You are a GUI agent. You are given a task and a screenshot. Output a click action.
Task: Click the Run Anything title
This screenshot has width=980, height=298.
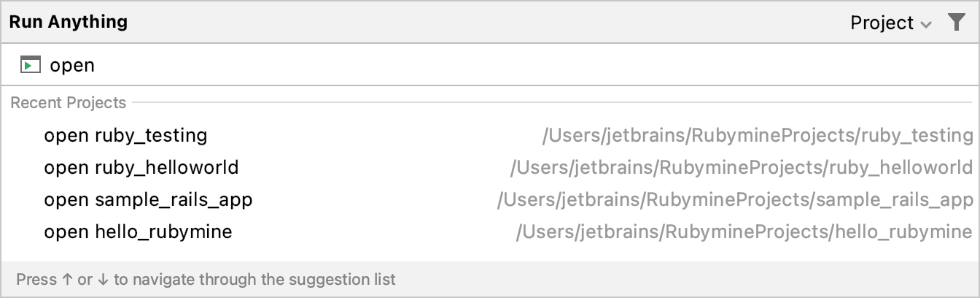pos(69,22)
